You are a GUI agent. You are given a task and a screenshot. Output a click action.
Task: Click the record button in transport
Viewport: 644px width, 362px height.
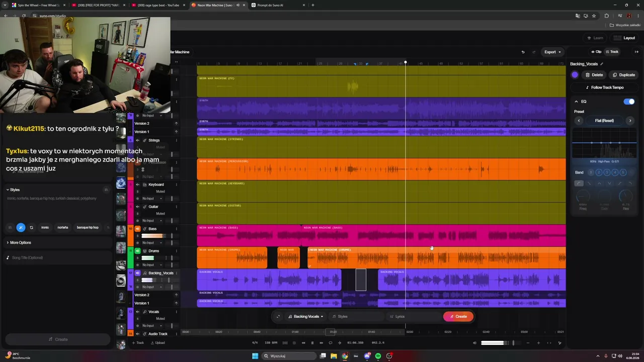click(294, 343)
